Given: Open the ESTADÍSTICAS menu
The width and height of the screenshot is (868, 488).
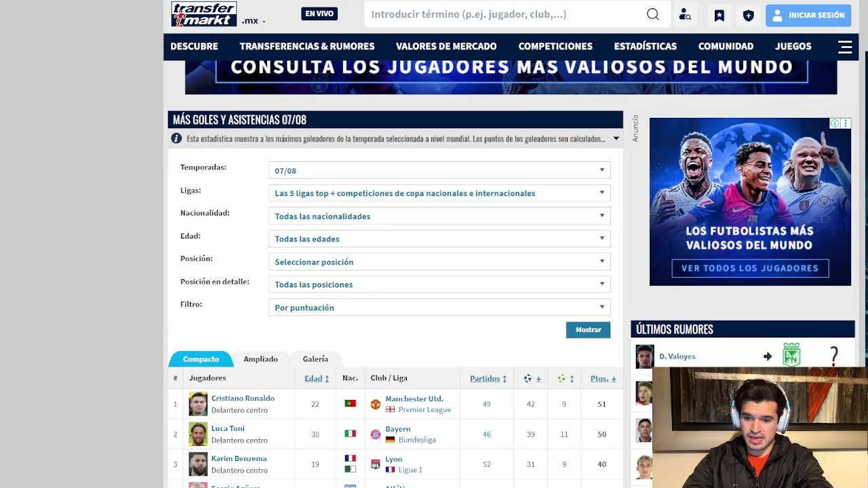Looking at the screenshot, I should 646,46.
